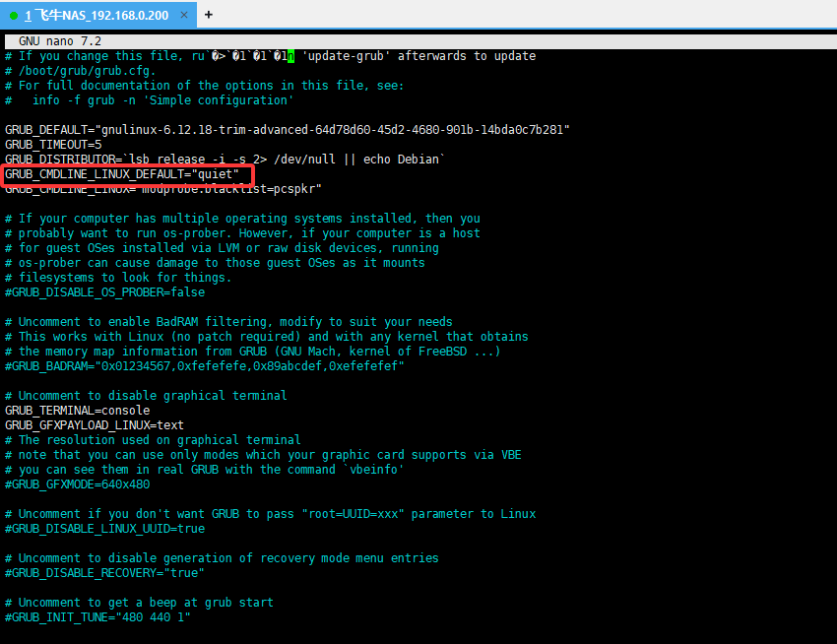
Task: Click the '# /boot/grub/grub.cfg.' comment line
Action: 81,71
